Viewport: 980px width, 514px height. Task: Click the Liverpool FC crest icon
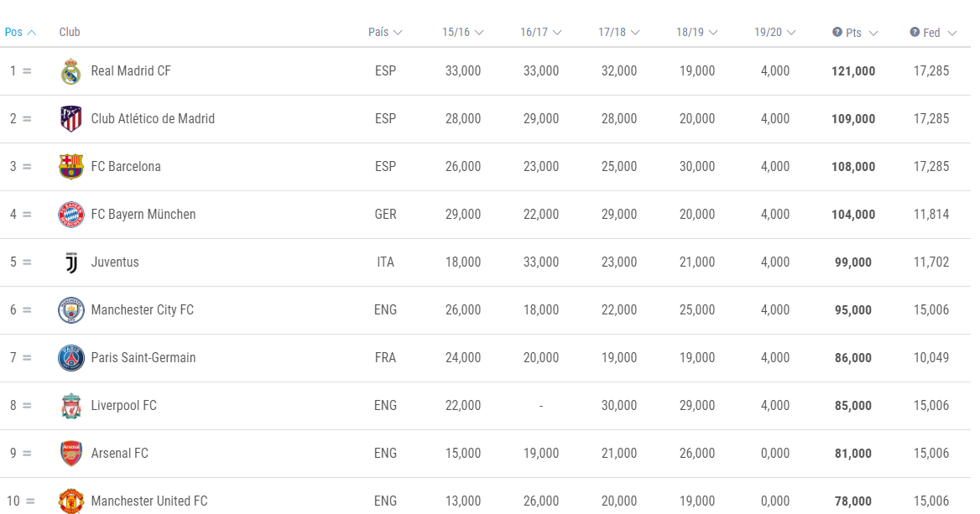coord(71,406)
